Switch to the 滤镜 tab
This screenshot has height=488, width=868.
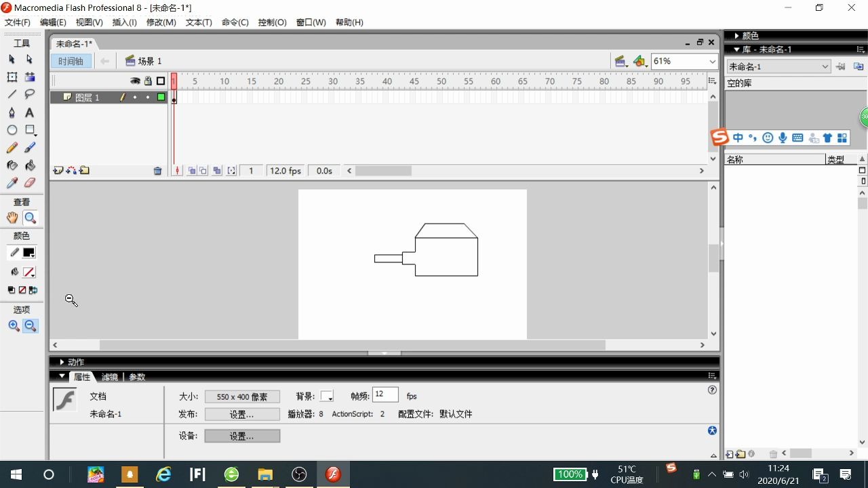pos(108,376)
